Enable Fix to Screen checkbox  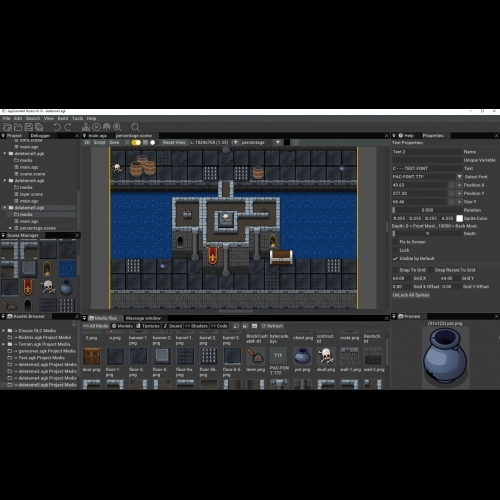click(x=395, y=242)
